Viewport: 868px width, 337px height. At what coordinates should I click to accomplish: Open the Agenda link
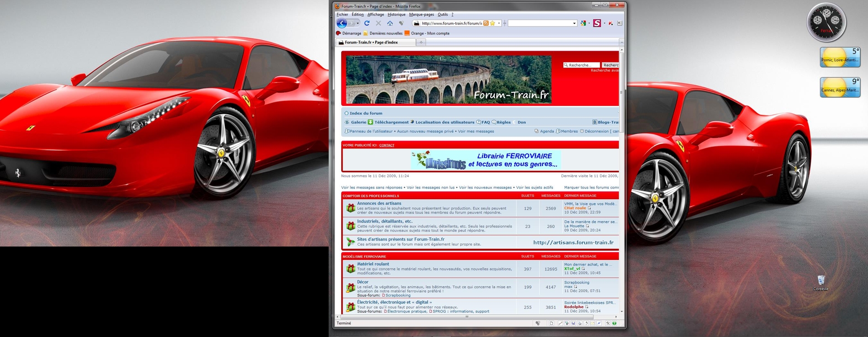click(547, 131)
